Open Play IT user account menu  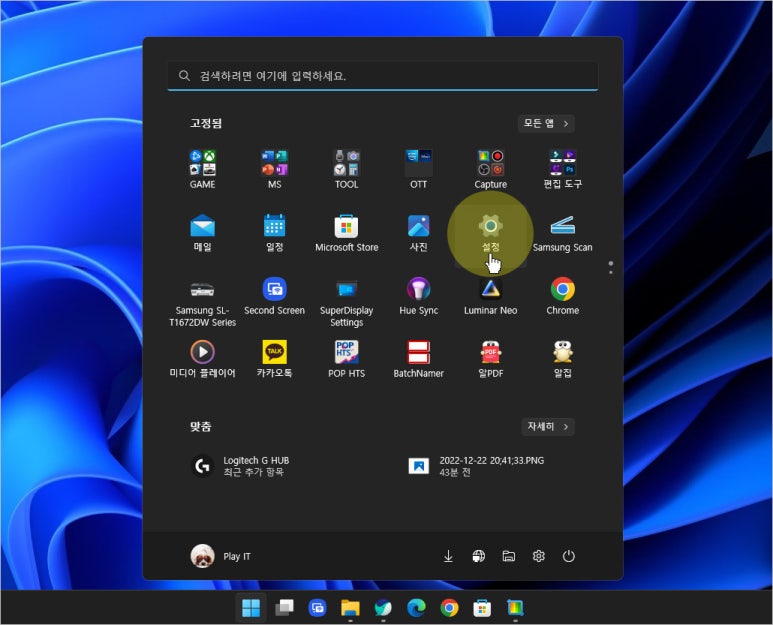tap(221, 556)
